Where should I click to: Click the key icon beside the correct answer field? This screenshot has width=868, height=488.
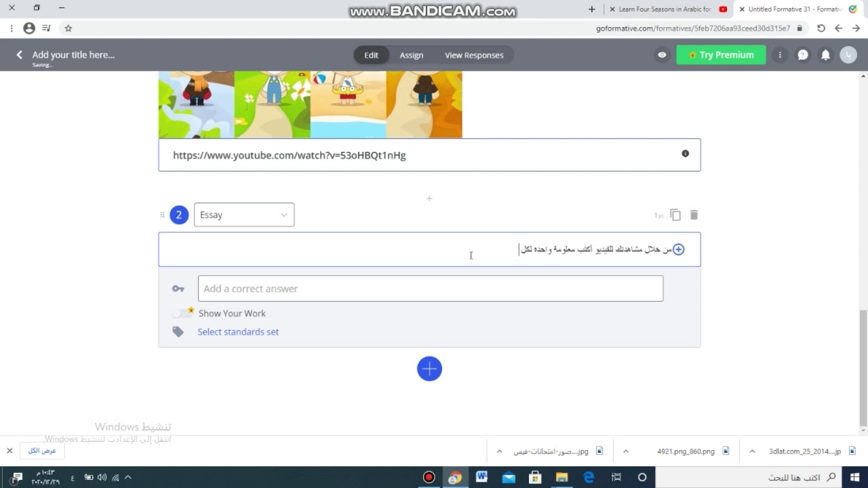(x=178, y=289)
